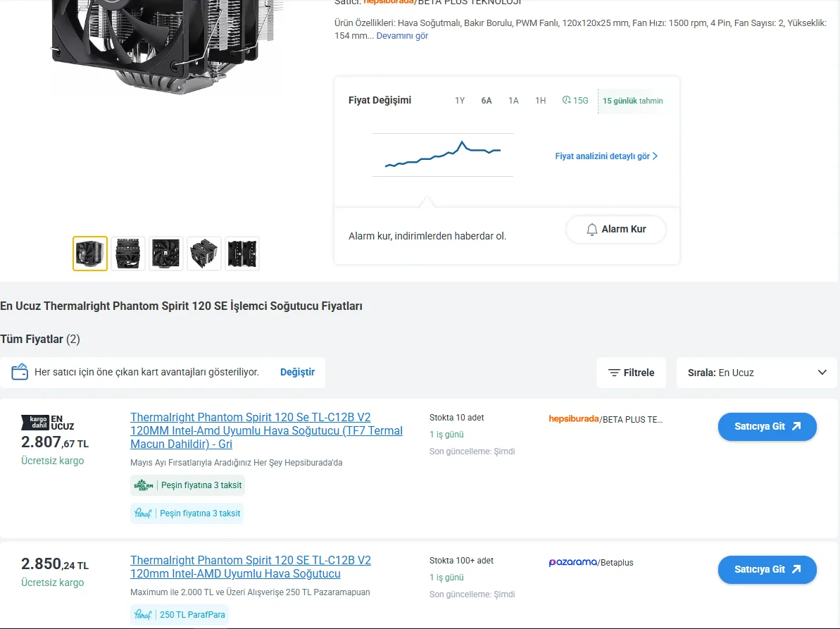Click the Fiyat Değişimi heading
This screenshot has width=840, height=629.
click(x=380, y=100)
